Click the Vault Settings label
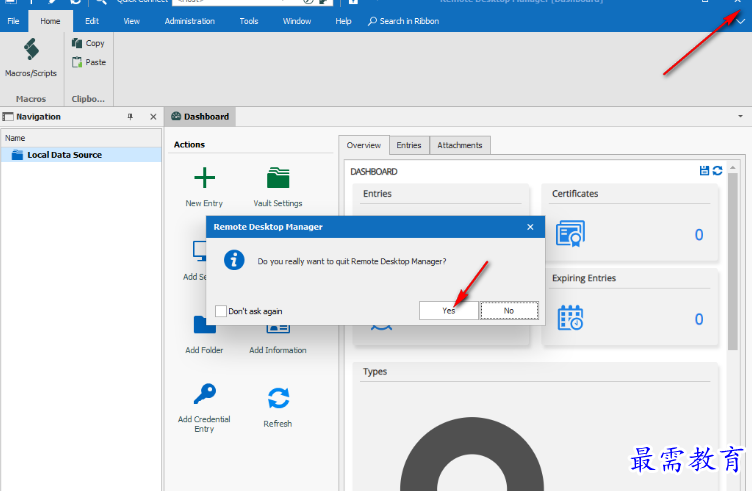The width and height of the screenshot is (752, 491). point(278,203)
